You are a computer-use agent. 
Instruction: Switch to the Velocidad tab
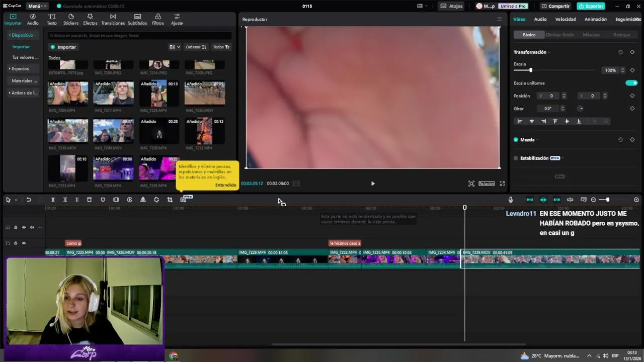coord(566,19)
